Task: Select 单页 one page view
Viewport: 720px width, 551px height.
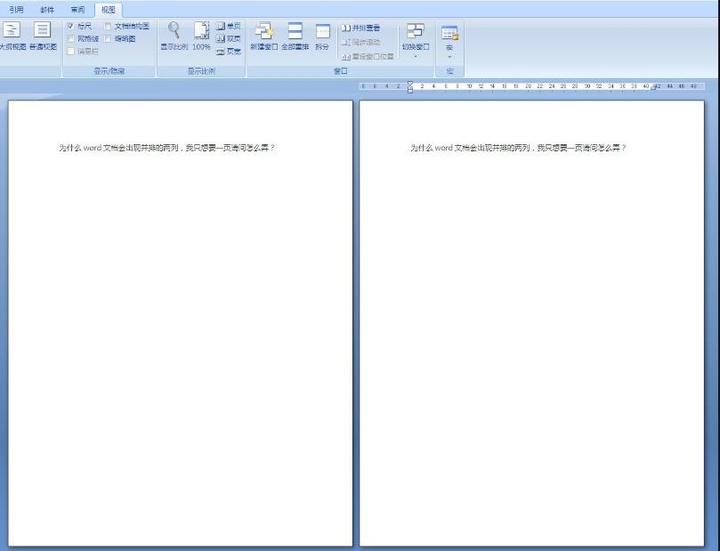Action: coord(228,26)
